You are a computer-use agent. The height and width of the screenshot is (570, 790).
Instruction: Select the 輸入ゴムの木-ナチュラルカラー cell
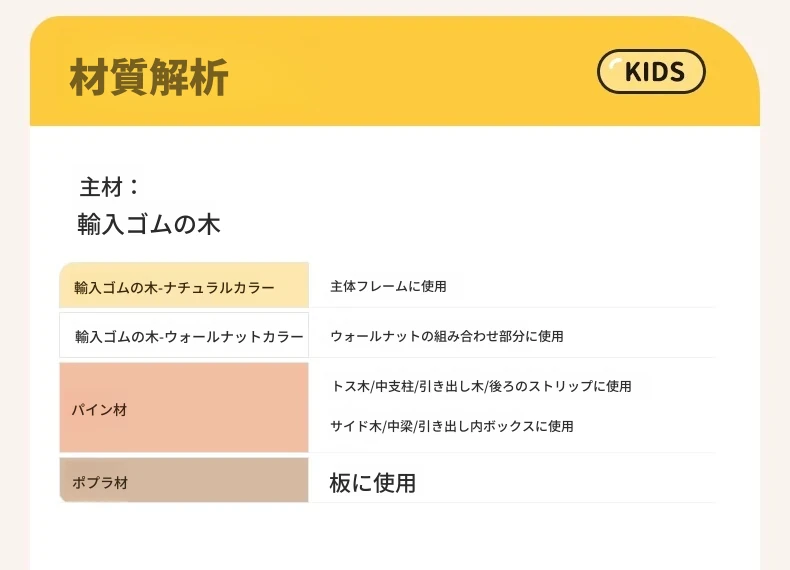coord(184,285)
